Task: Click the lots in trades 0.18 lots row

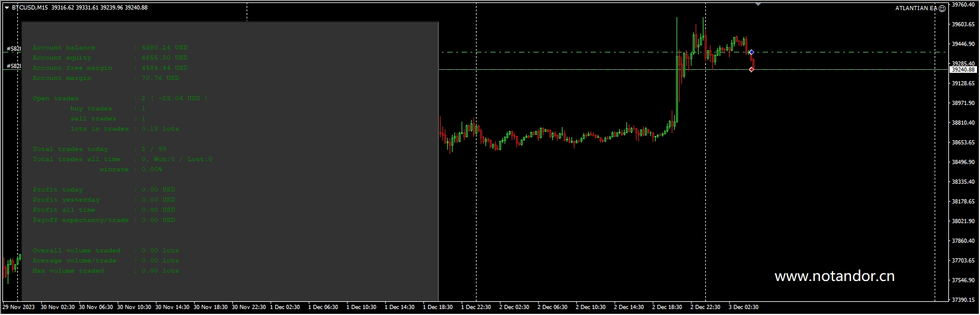Action: click(x=124, y=129)
